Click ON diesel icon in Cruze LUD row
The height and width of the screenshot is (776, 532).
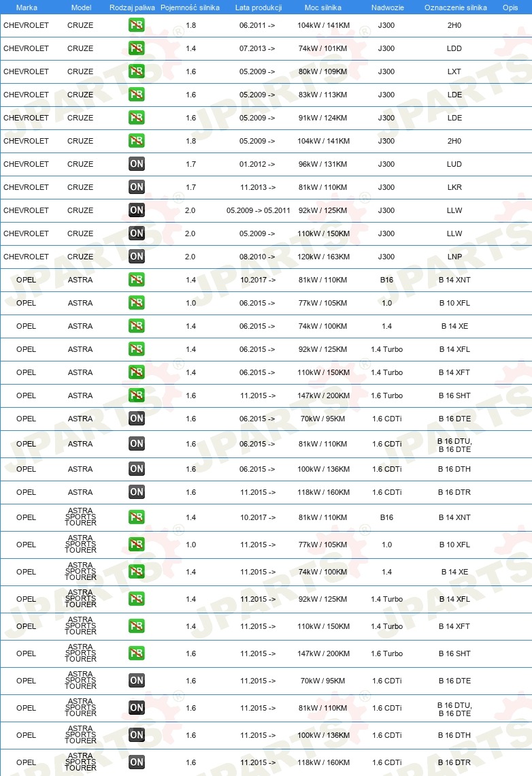point(137,164)
